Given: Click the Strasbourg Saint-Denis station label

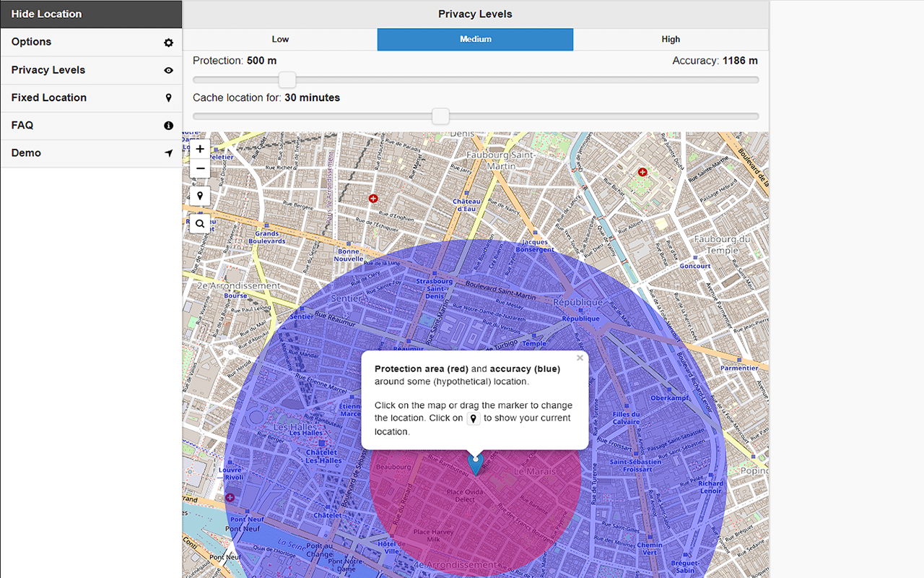Looking at the screenshot, I should (x=434, y=288).
